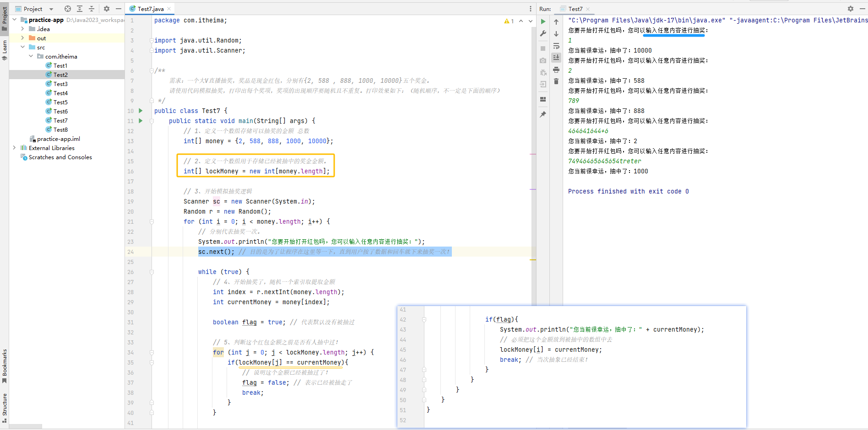Pin the Run tab

(543, 114)
